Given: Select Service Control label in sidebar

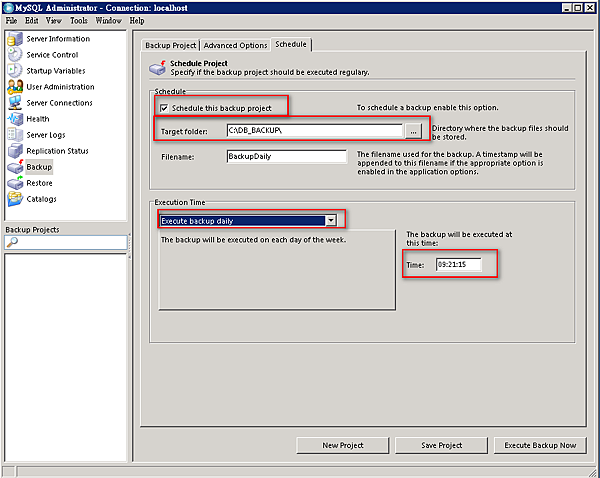Looking at the screenshot, I should coord(52,55).
